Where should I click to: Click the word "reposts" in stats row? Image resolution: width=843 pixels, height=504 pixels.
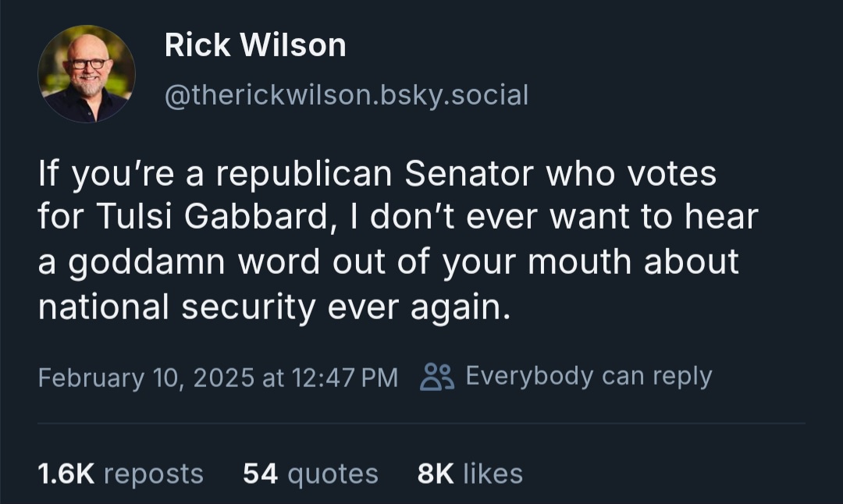pos(153,474)
